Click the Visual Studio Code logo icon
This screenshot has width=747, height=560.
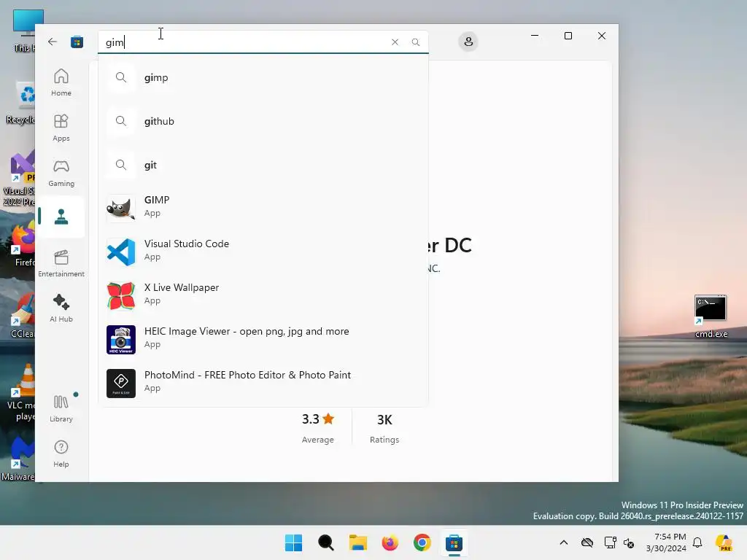pyautogui.click(x=120, y=252)
